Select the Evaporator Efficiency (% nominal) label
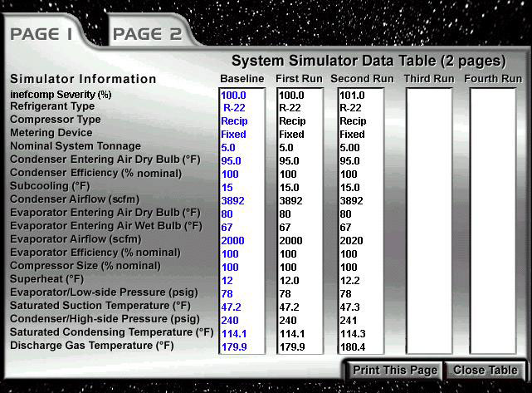Viewport: 532px width, 393px height. point(95,253)
